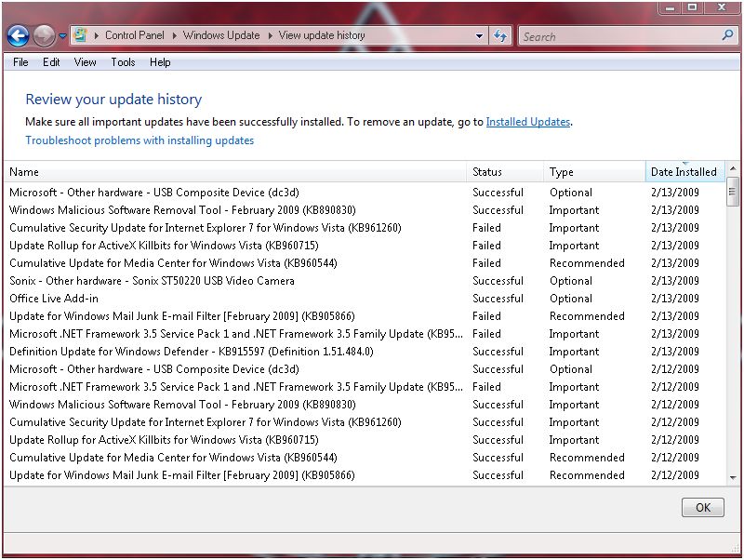Select failed Windows Mail Junk E-mail Filter row
744x560 pixels.
coord(365,316)
